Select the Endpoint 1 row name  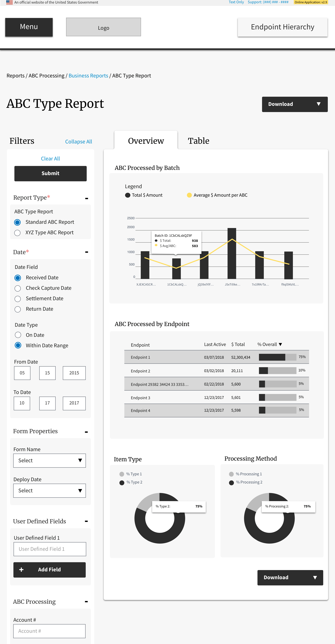pyautogui.click(x=140, y=357)
